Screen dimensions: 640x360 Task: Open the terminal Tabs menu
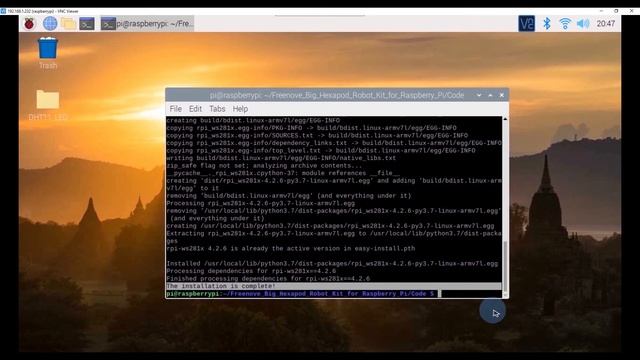217,109
